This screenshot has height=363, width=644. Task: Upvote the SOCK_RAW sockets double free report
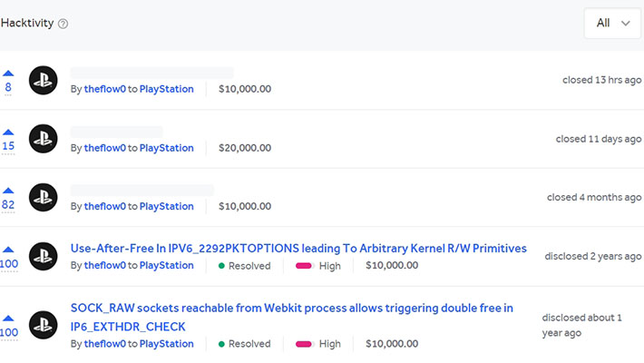[8, 319]
